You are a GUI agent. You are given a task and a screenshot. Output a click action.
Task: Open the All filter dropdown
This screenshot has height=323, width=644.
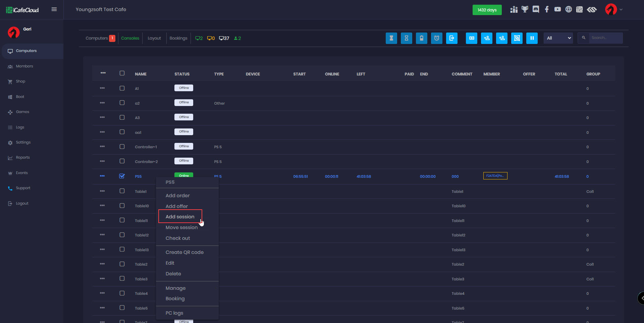coord(558,38)
